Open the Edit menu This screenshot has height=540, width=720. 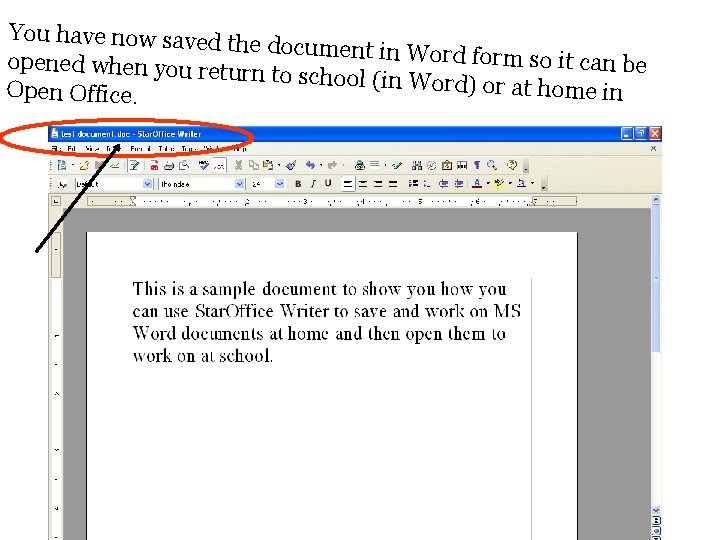(x=72, y=148)
